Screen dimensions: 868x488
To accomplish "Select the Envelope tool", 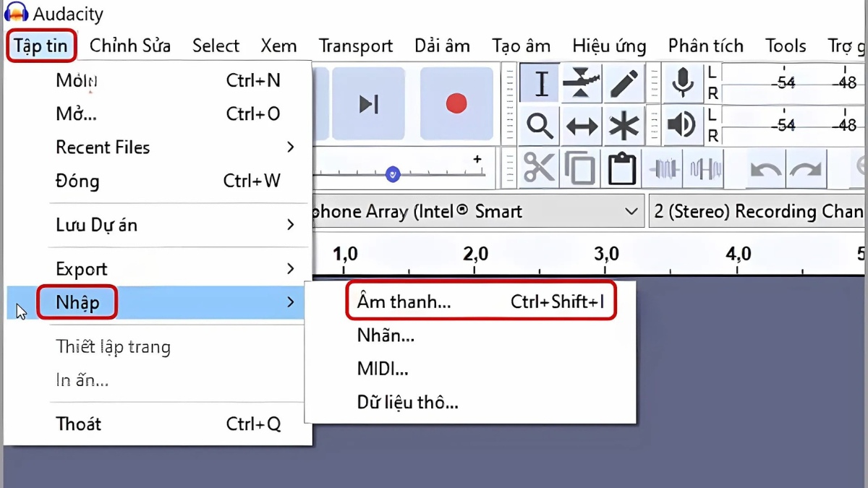I will pos(582,84).
